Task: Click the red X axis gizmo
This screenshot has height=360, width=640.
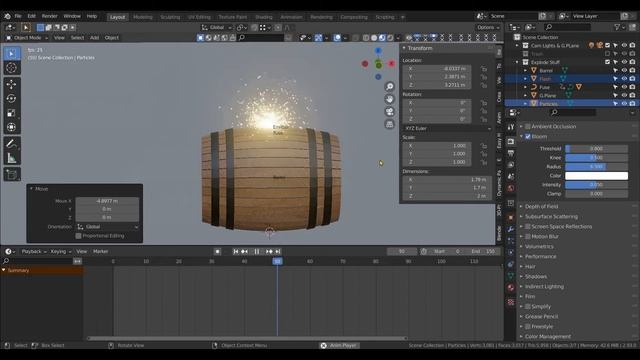Action: coord(391,64)
